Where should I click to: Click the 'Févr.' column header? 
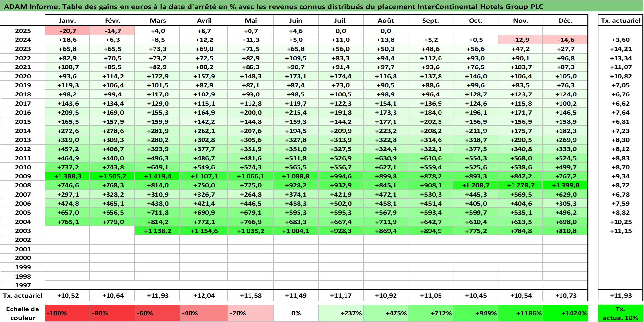[112, 20]
